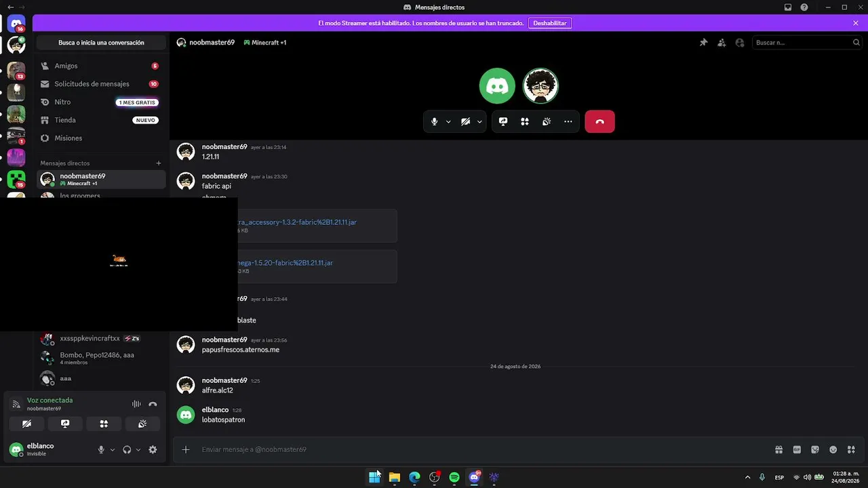Open the help icon in title bar
This screenshot has height=488, width=868.
click(804, 7)
